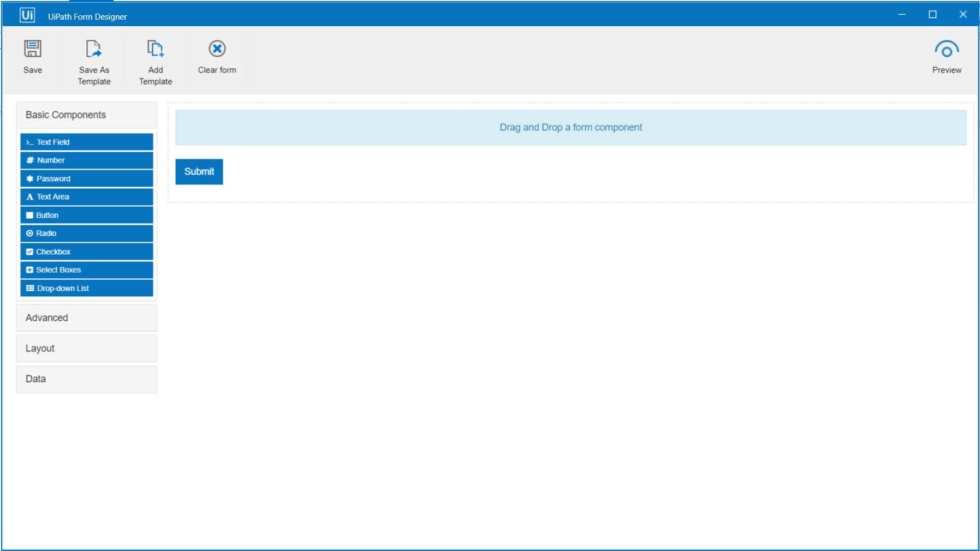Select the Text Area component
The height and width of the screenshot is (551, 980).
pos(87,197)
